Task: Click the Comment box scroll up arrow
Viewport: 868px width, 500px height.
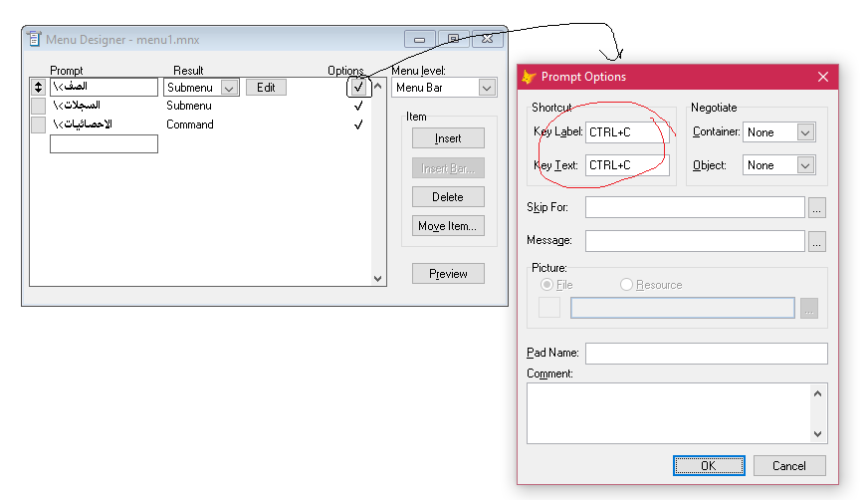Action: [x=817, y=393]
